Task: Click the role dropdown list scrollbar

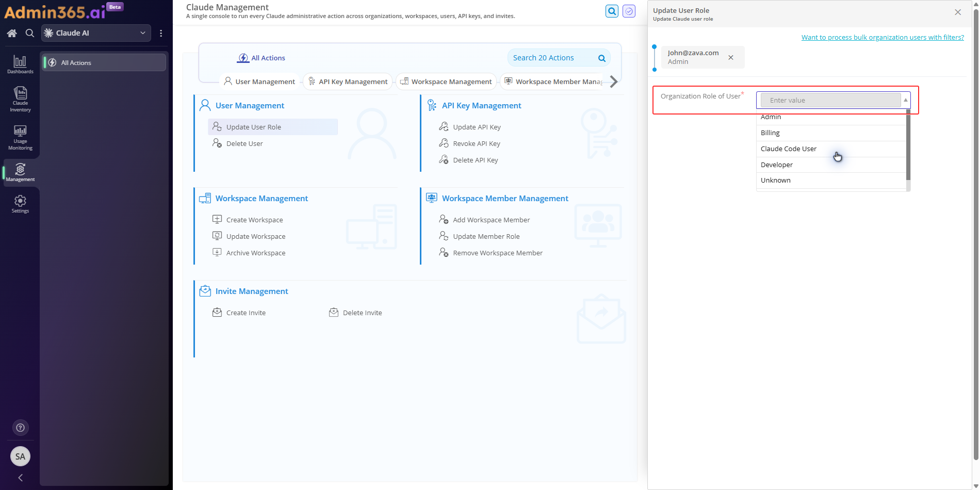Action: [x=908, y=145]
